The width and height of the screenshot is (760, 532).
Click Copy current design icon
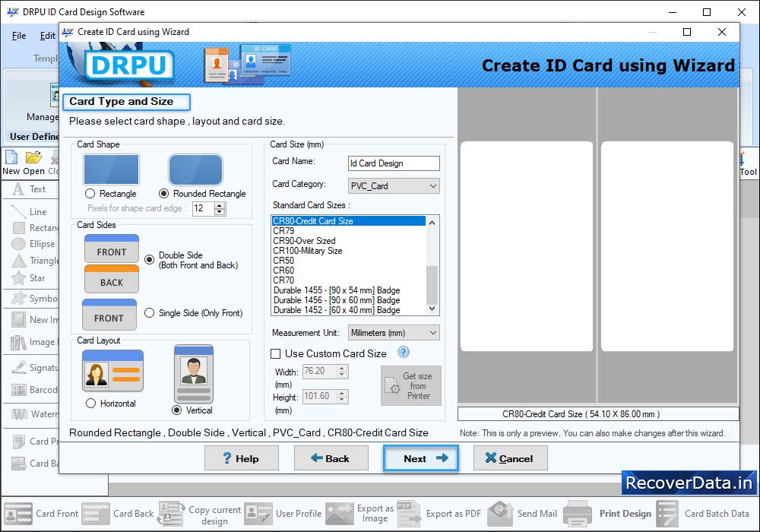tap(171, 514)
